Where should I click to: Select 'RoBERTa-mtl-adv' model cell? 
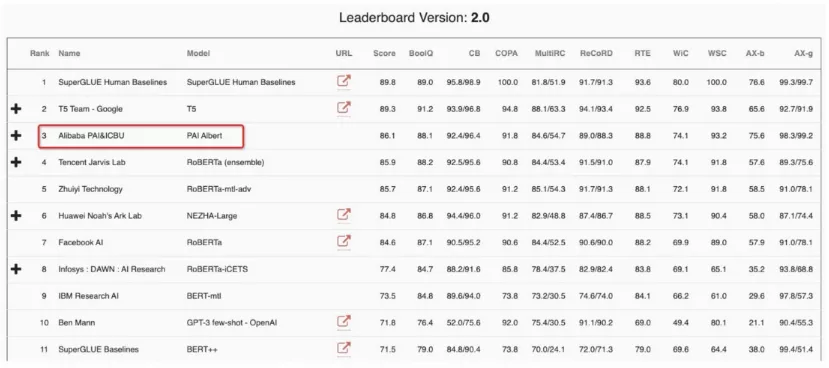219,189
